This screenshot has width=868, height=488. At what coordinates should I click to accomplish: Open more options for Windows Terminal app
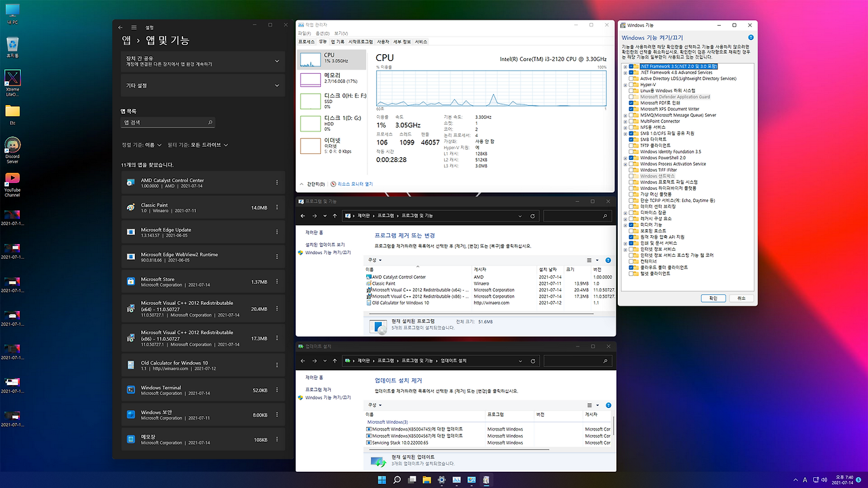[277, 390]
